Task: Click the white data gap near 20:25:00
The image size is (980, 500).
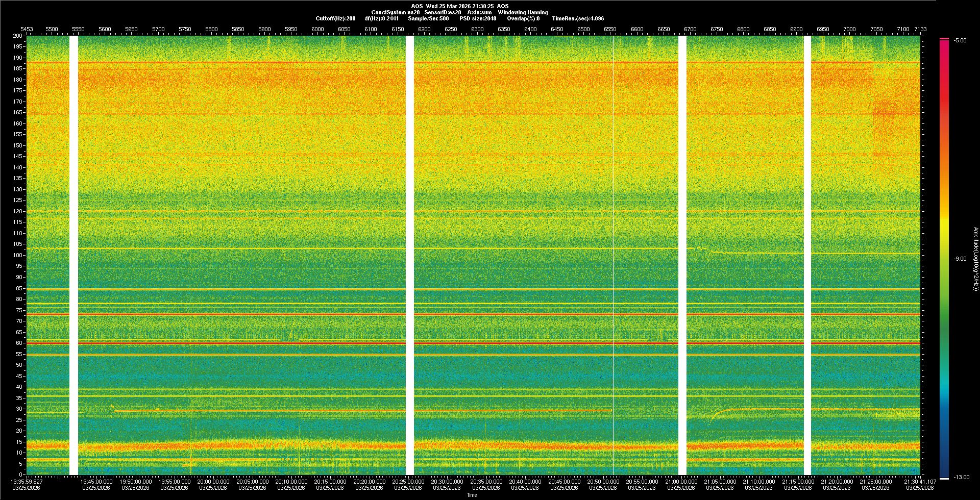Action: coord(409,255)
